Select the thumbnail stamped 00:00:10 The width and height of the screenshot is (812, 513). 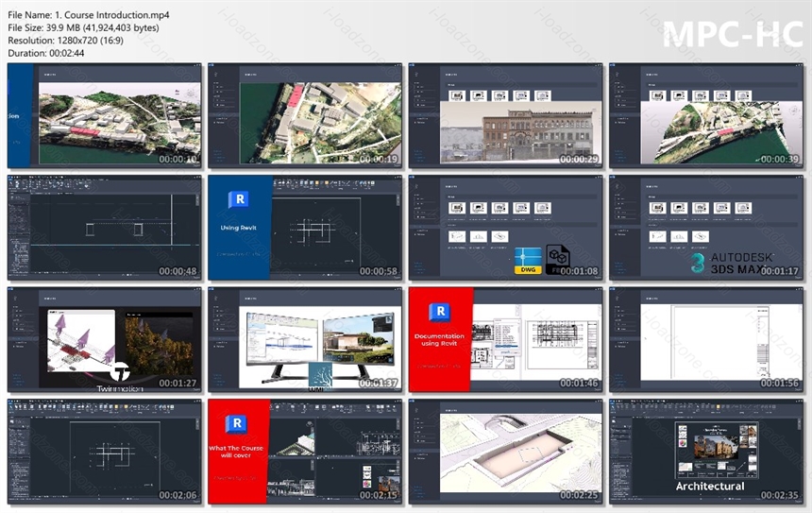[105, 116]
